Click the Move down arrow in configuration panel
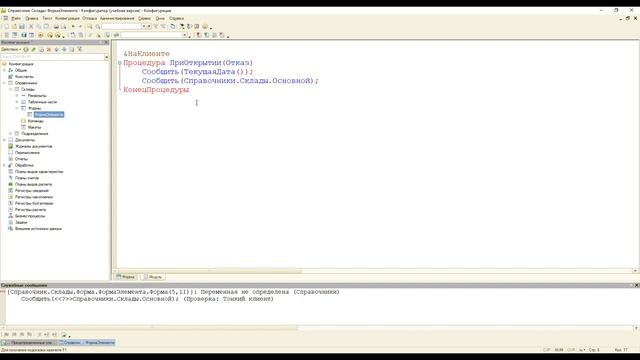This screenshot has width=640, height=360. (64, 49)
